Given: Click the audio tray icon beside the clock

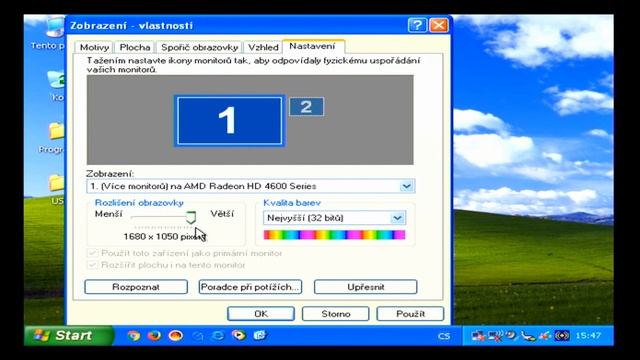Looking at the screenshot, I should click(562, 336).
